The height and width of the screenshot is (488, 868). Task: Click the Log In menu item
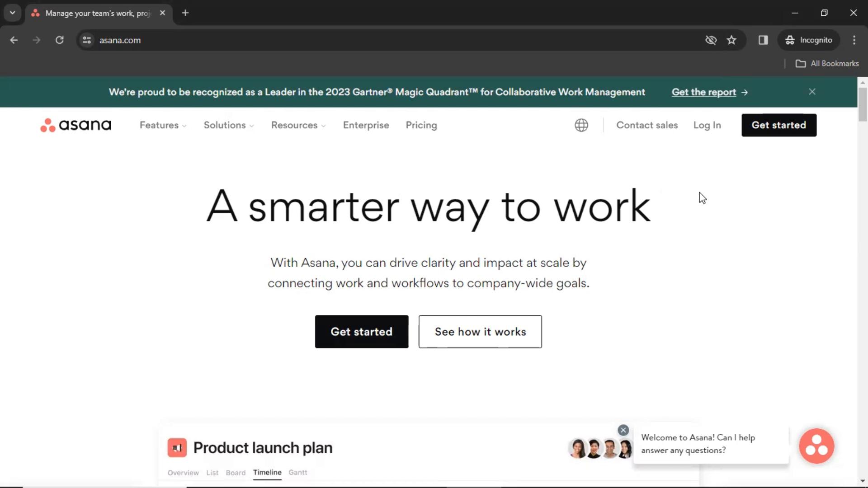point(707,125)
